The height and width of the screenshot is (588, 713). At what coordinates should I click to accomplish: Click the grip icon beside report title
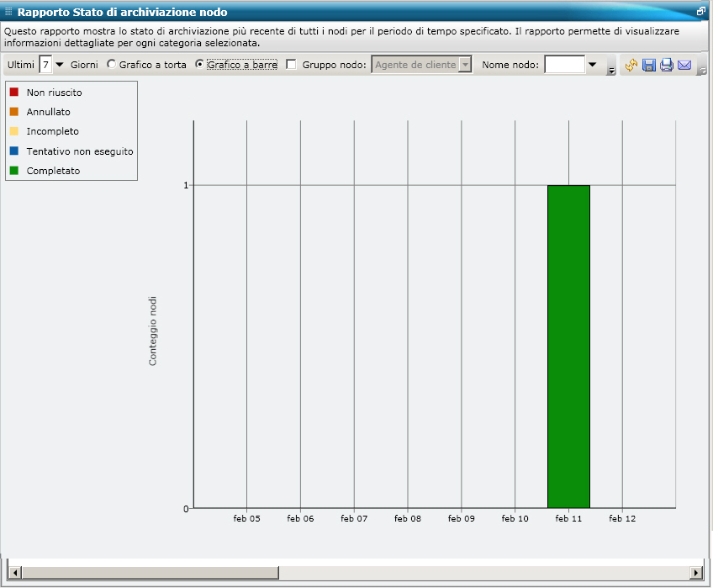(8, 12)
